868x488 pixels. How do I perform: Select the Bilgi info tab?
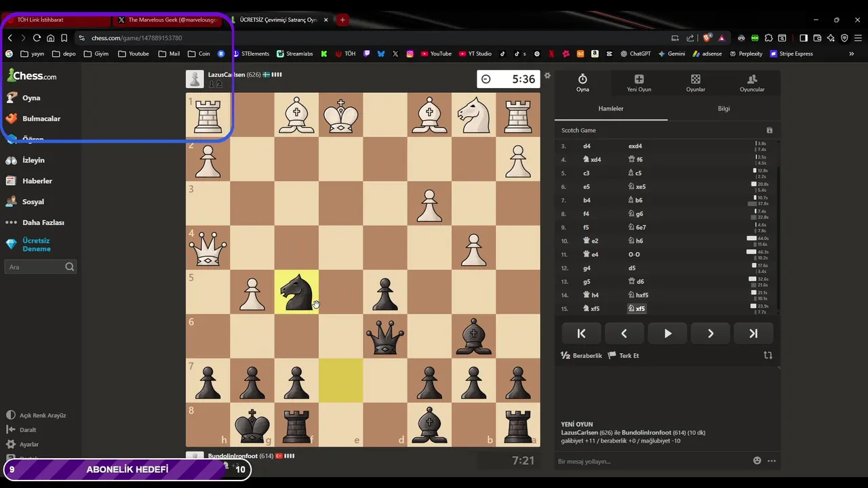tap(724, 108)
